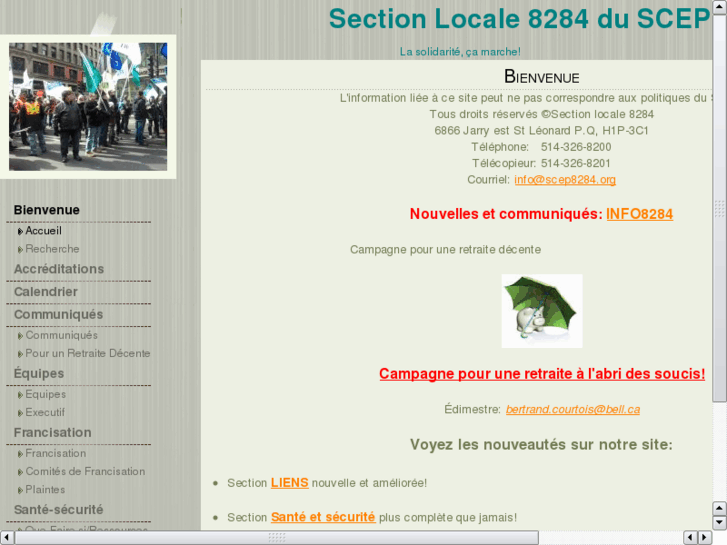The height and width of the screenshot is (545, 727).
Task: Email info@scep8284.org link
Action: (x=565, y=180)
